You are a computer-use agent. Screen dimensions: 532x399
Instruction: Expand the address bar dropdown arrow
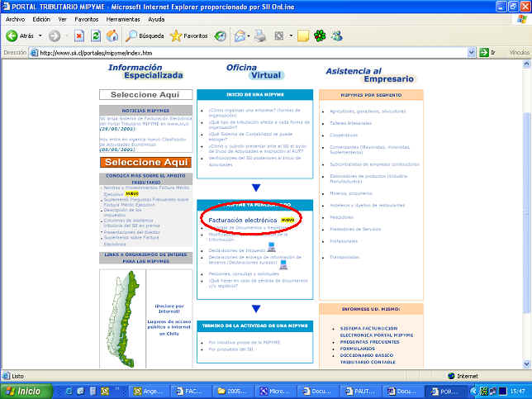coord(471,53)
